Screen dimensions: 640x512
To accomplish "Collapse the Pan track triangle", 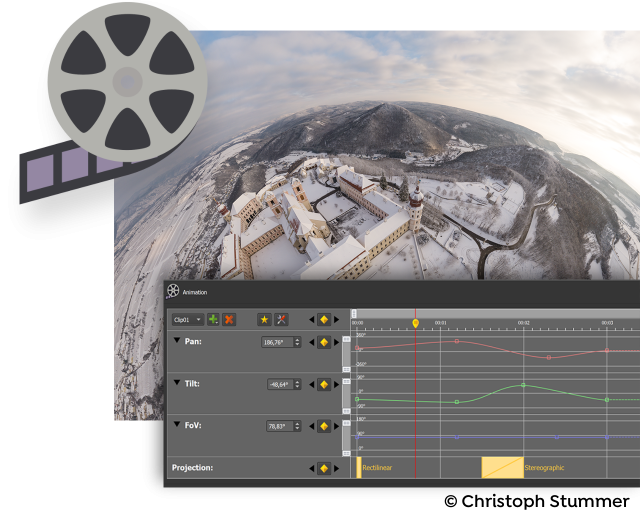I will click(177, 340).
